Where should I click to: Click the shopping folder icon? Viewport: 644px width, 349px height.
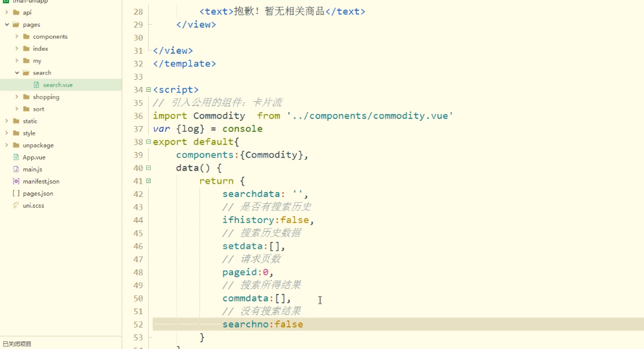[x=27, y=97]
